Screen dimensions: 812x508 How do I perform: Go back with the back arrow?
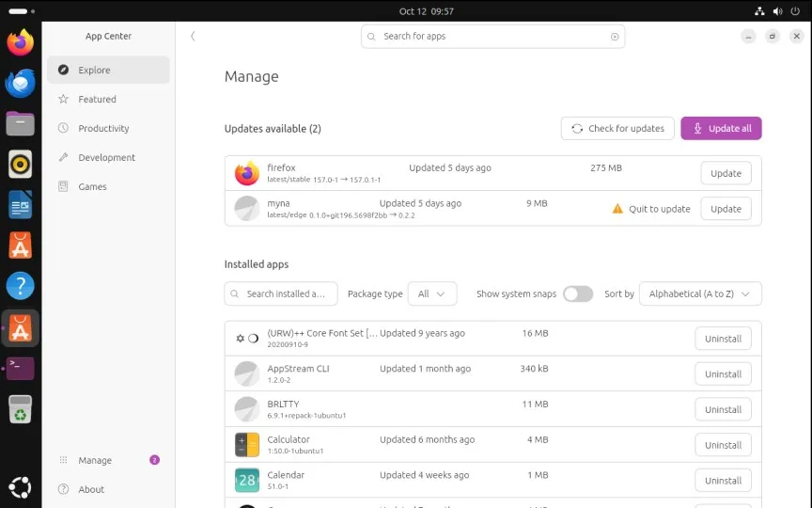tap(193, 36)
